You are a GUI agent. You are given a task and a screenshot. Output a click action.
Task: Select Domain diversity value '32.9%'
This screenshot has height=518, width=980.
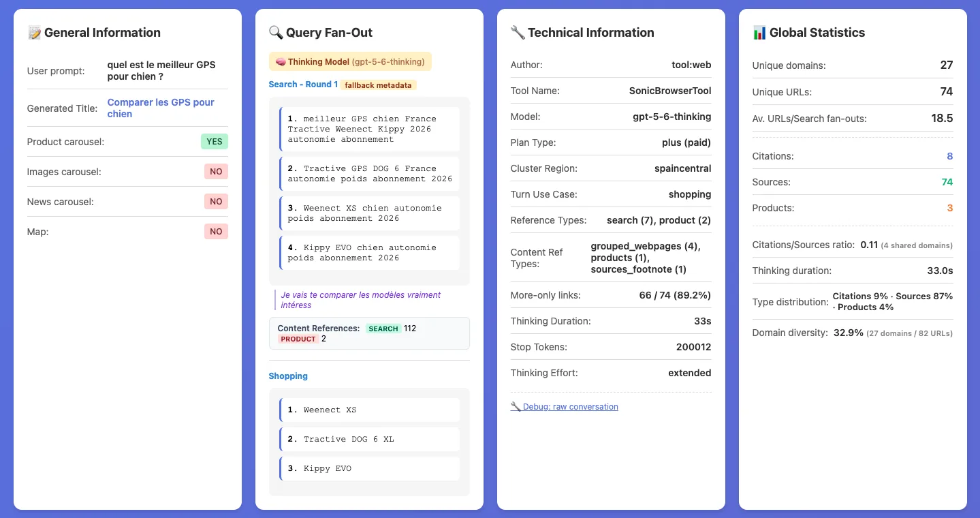(x=849, y=333)
